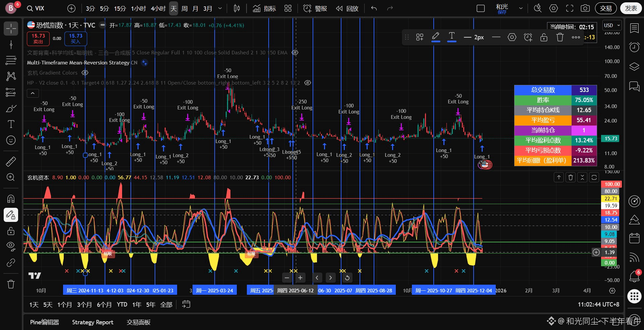
Task: Open the Strategy Report tab
Action: pos(93,322)
